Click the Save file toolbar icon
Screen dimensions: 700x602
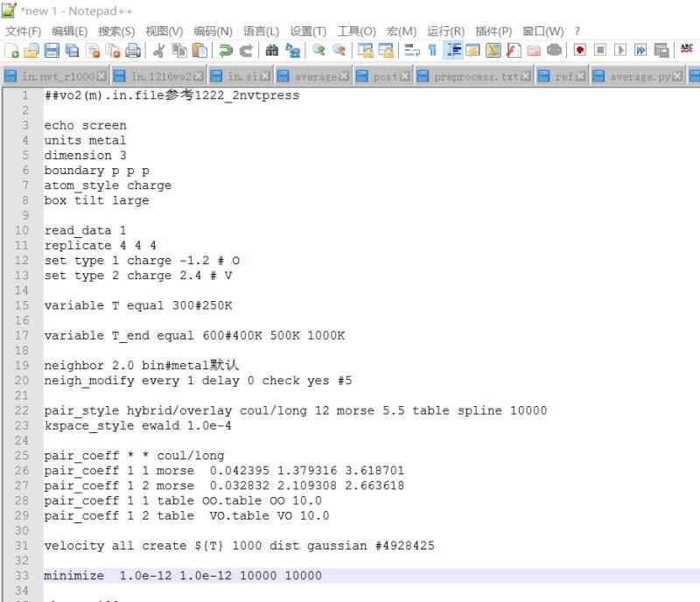(x=52, y=51)
